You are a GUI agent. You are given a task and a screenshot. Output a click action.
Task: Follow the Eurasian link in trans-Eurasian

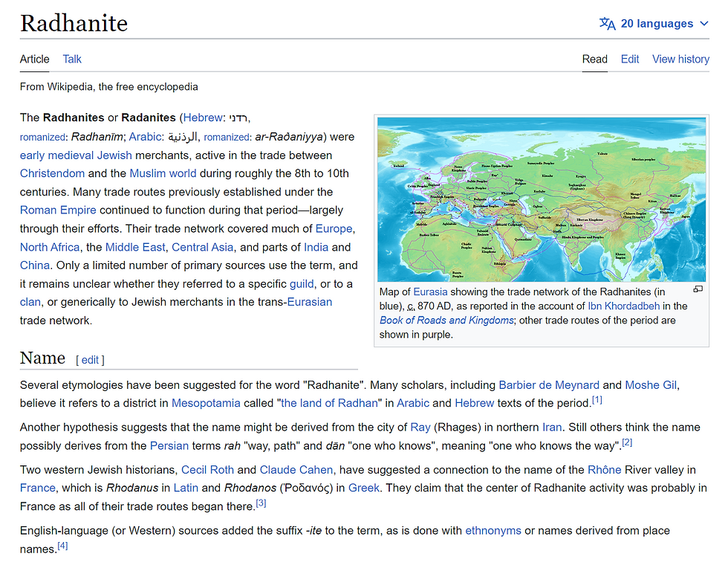[x=310, y=302]
